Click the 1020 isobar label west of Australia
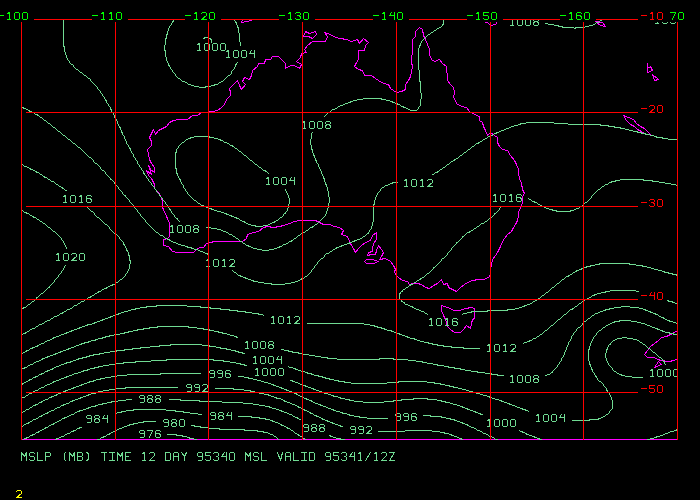The height and width of the screenshot is (500, 700). coord(70,257)
